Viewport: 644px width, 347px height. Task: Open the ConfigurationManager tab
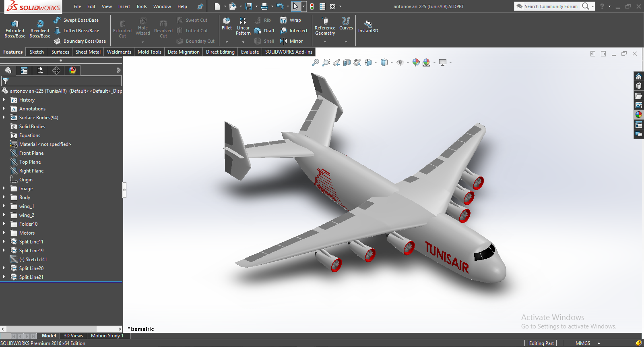click(40, 71)
